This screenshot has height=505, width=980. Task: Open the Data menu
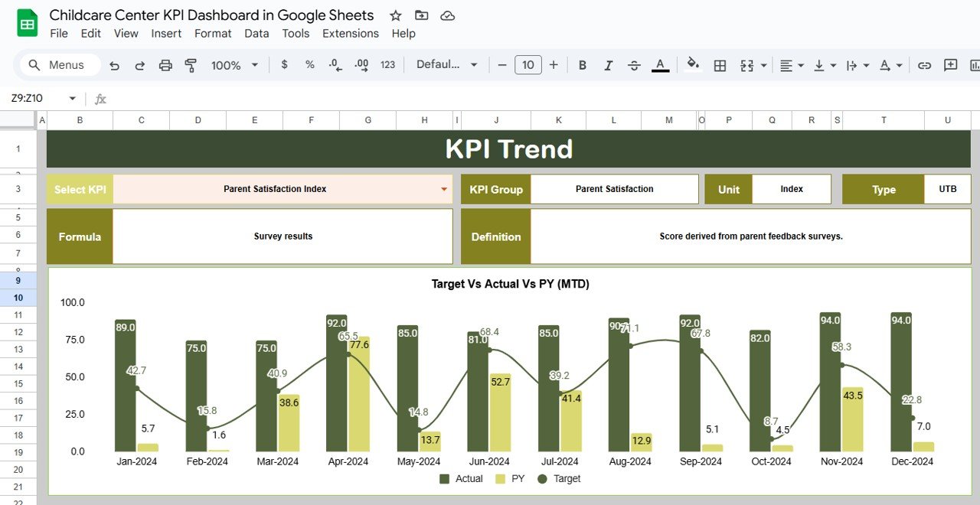coord(256,33)
